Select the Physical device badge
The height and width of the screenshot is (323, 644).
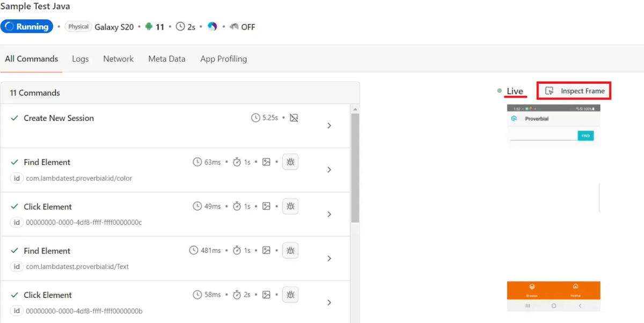click(x=78, y=26)
